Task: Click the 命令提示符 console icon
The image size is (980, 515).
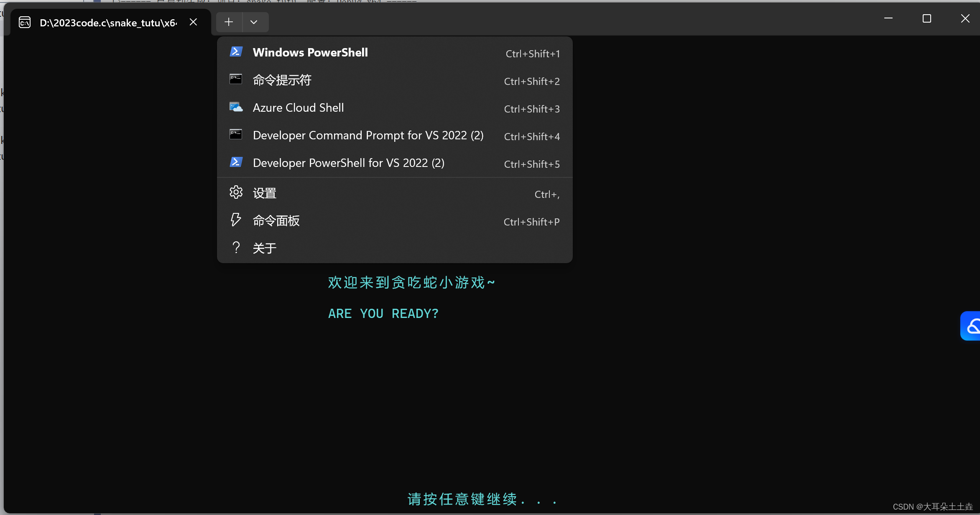Action: (x=236, y=79)
